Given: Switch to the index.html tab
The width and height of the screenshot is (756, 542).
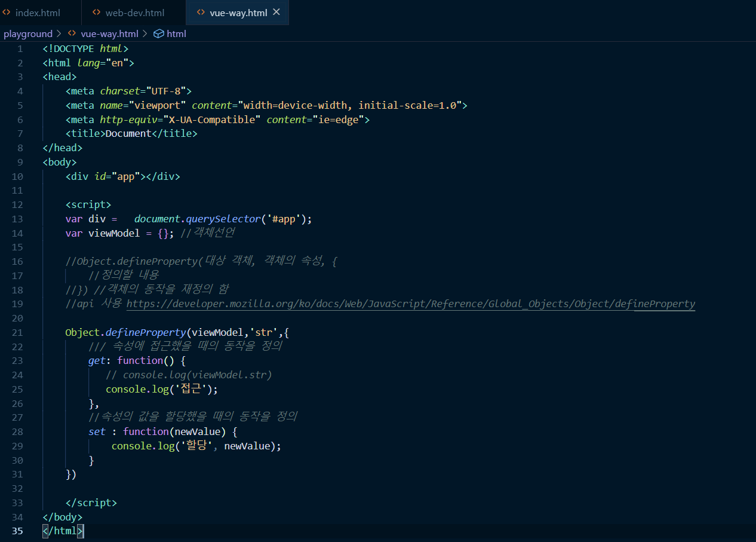Looking at the screenshot, I should [x=38, y=13].
